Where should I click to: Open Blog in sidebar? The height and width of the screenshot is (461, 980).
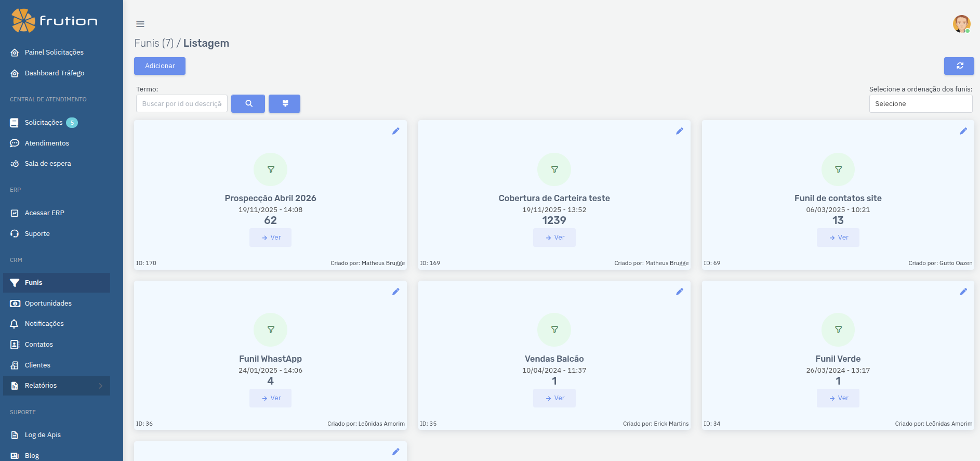click(x=56, y=455)
